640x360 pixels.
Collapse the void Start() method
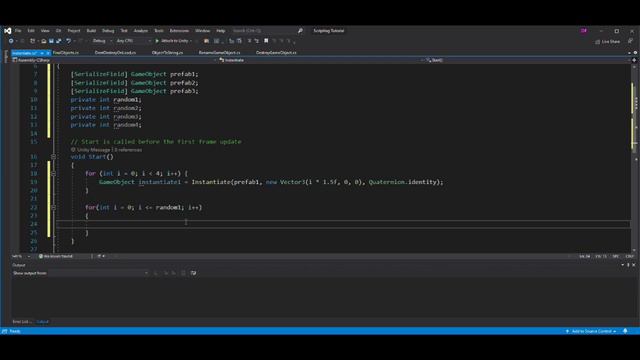pyautogui.click(x=53, y=157)
